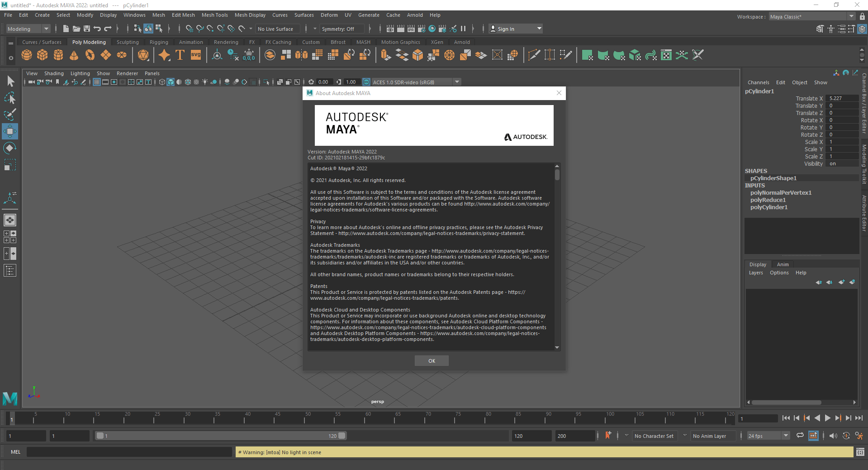The image size is (868, 470).
Task: Select the Select tool arrow in toolbox
Action: pyautogui.click(x=10, y=82)
